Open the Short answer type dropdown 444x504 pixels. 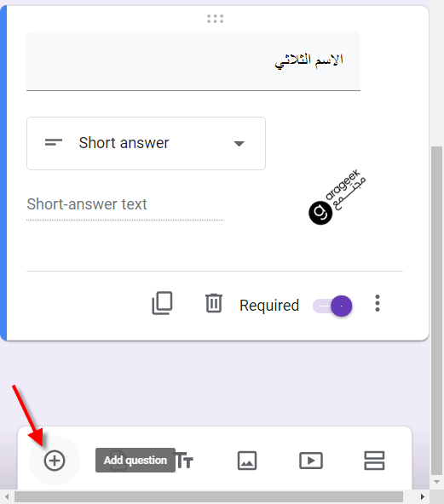146,143
